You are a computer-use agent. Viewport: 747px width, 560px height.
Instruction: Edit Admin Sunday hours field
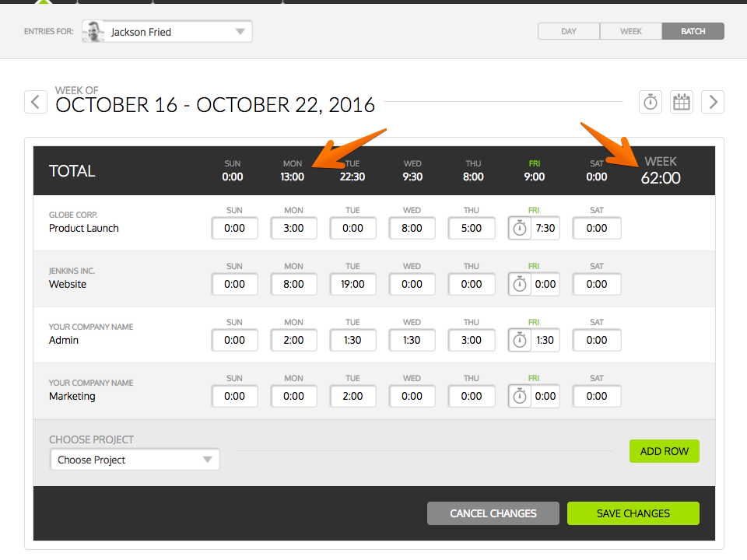[235, 341]
